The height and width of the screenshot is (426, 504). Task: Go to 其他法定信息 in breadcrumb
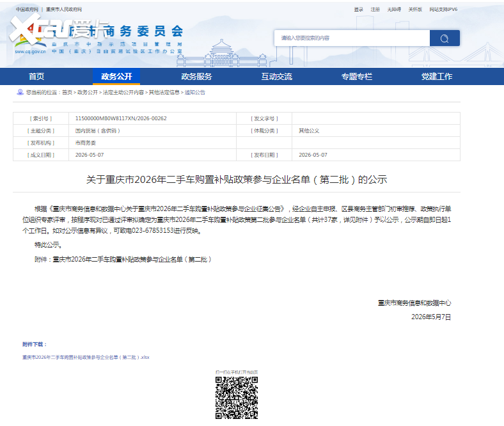click(164, 92)
